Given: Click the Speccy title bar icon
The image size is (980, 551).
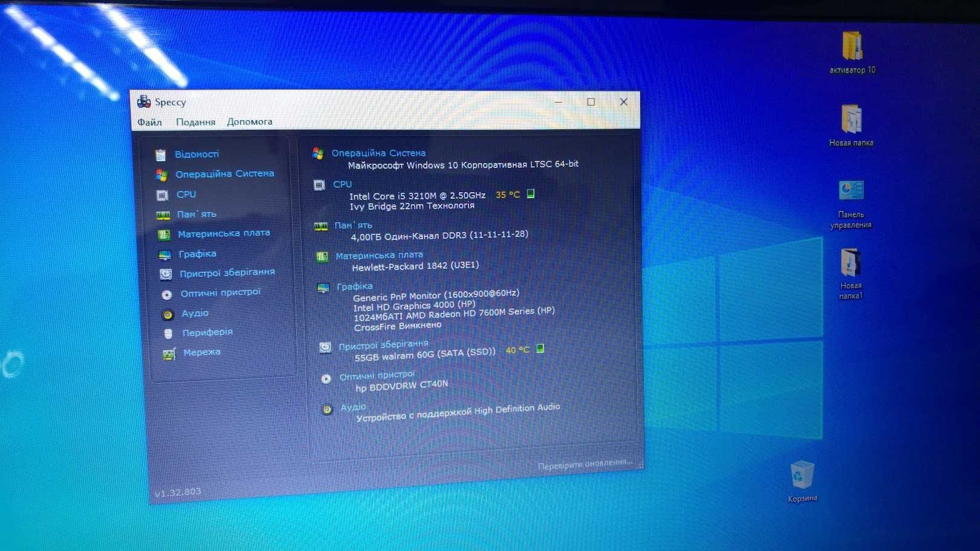Looking at the screenshot, I should [144, 101].
